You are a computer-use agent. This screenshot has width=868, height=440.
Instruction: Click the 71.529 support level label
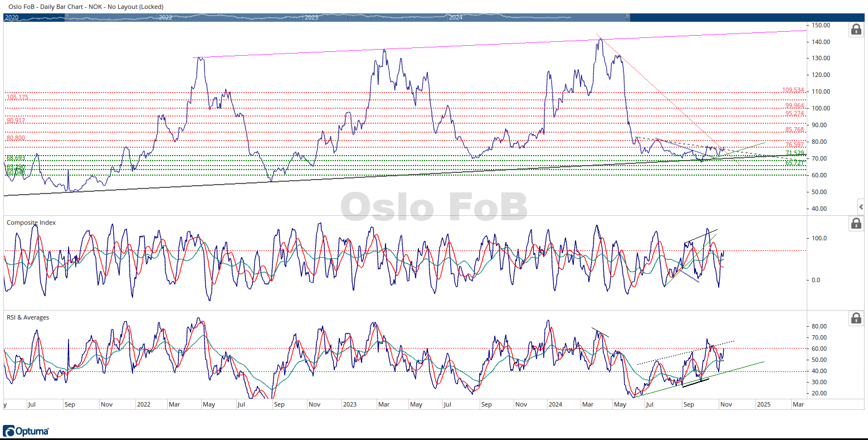pos(794,153)
